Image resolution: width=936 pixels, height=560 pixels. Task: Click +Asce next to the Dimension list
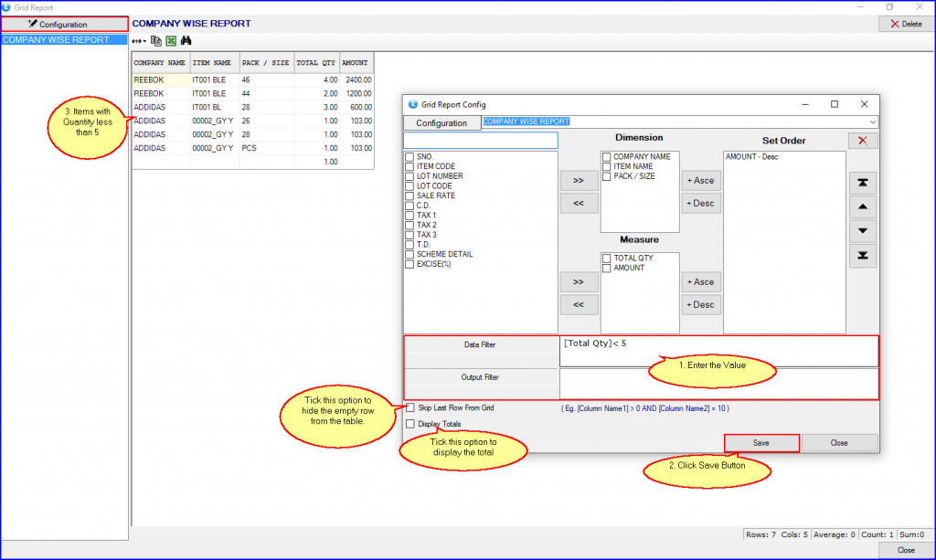point(701,180)
